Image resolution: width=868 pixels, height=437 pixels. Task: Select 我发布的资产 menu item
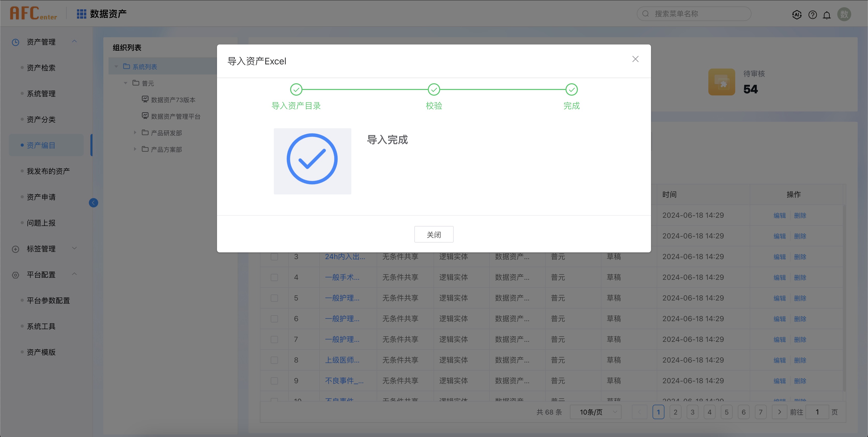tap(48, 171)
